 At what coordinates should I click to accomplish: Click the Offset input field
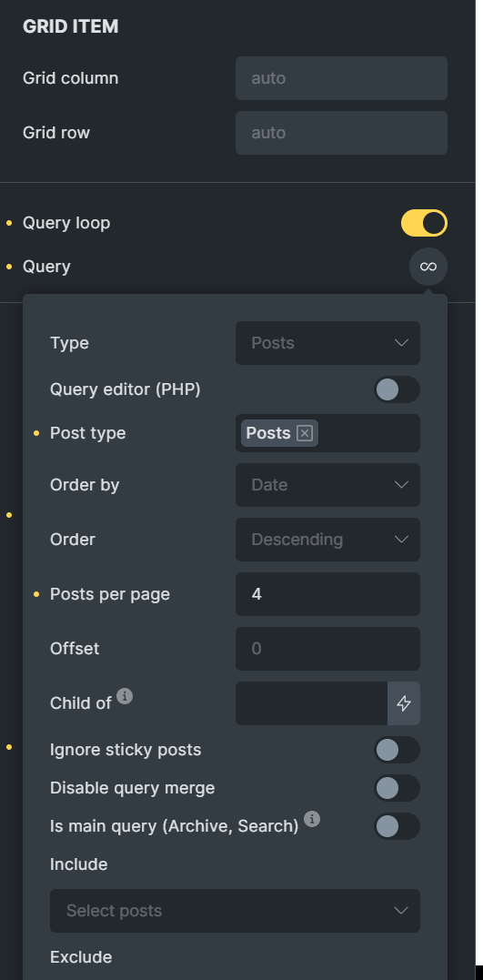coord(327,648)
